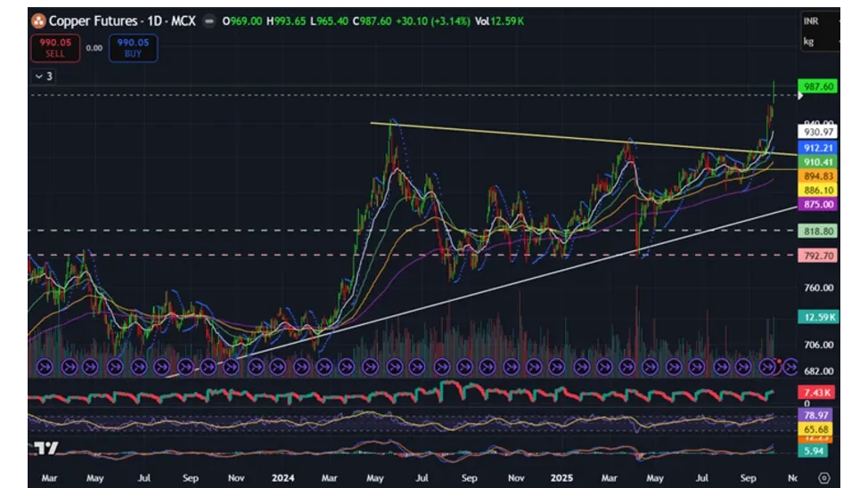Select the pink 792.70 price level tag

click(818, 256)
